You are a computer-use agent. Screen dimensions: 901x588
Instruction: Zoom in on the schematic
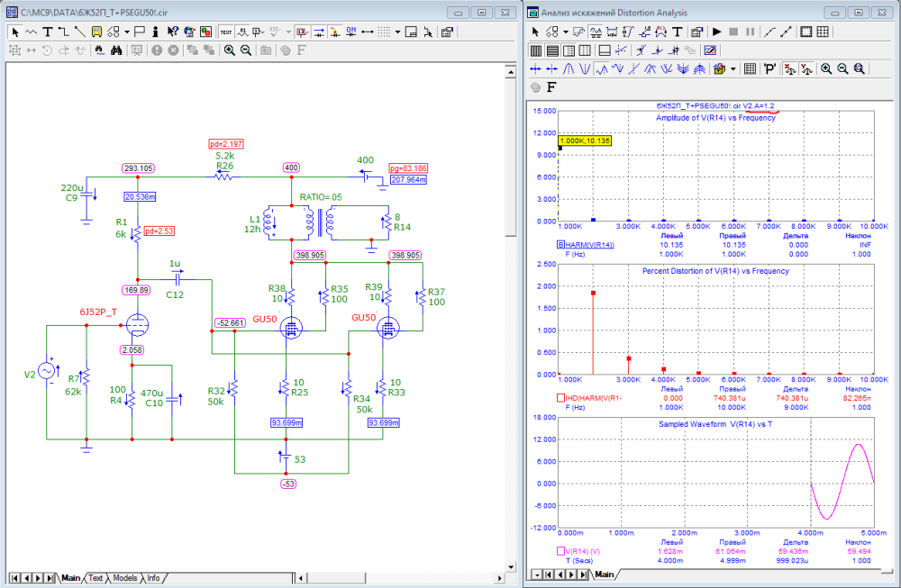[230, 50]
